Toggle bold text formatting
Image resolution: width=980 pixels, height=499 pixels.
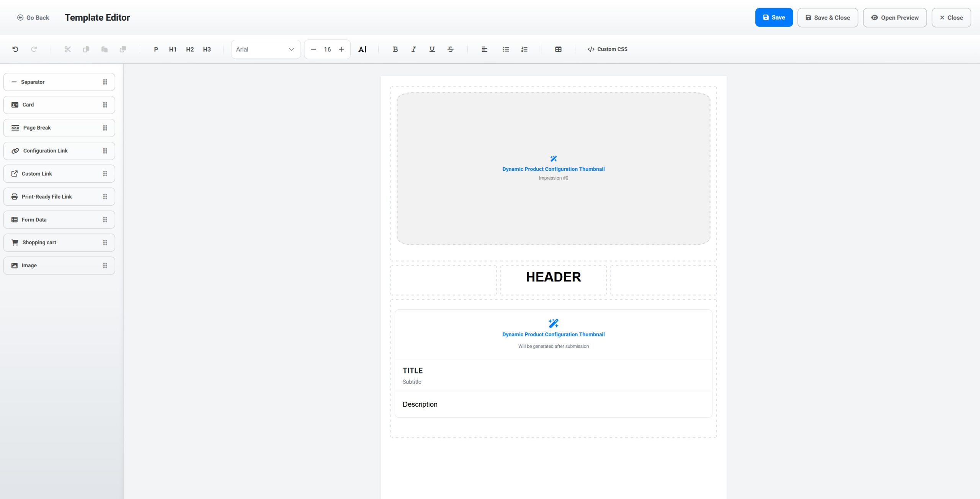(395, 49)
